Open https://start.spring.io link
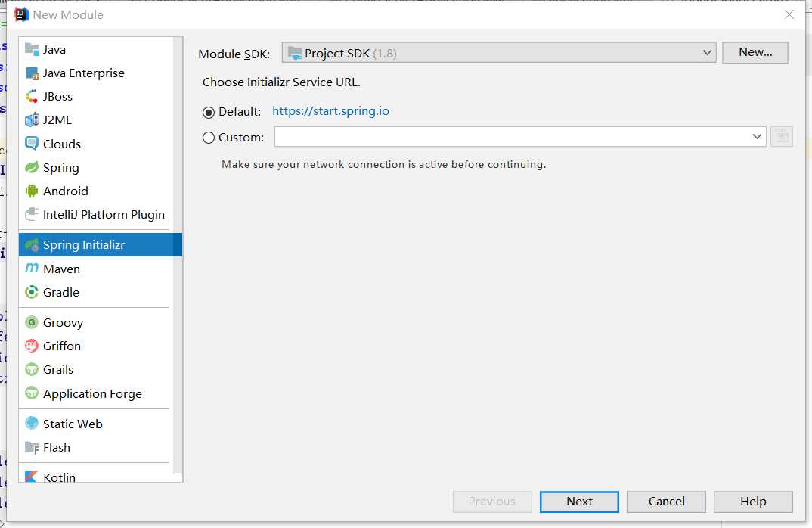The height and width of the screenshot is (528, 812). (330, 111)
